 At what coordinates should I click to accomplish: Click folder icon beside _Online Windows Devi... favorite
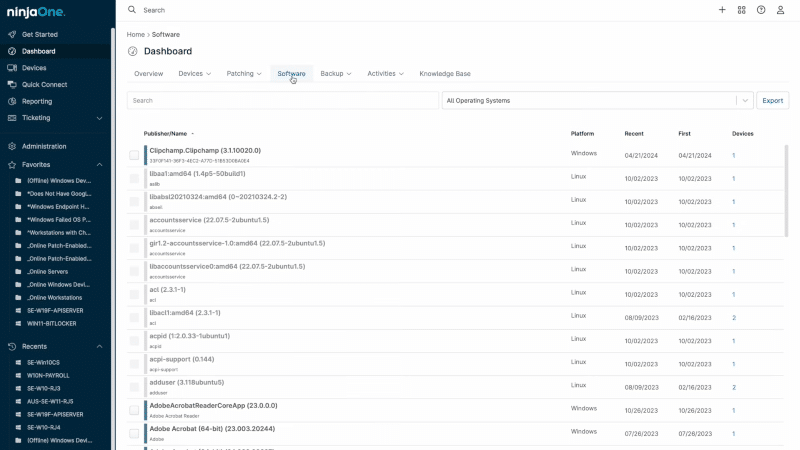pyautogui.click(x=18, y=285)
